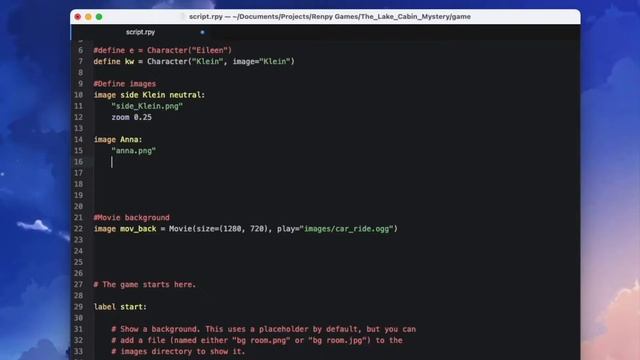Click '# The game starts here.' comment
This screenshot has height=360, width=640.
click(x=145, y=284)
